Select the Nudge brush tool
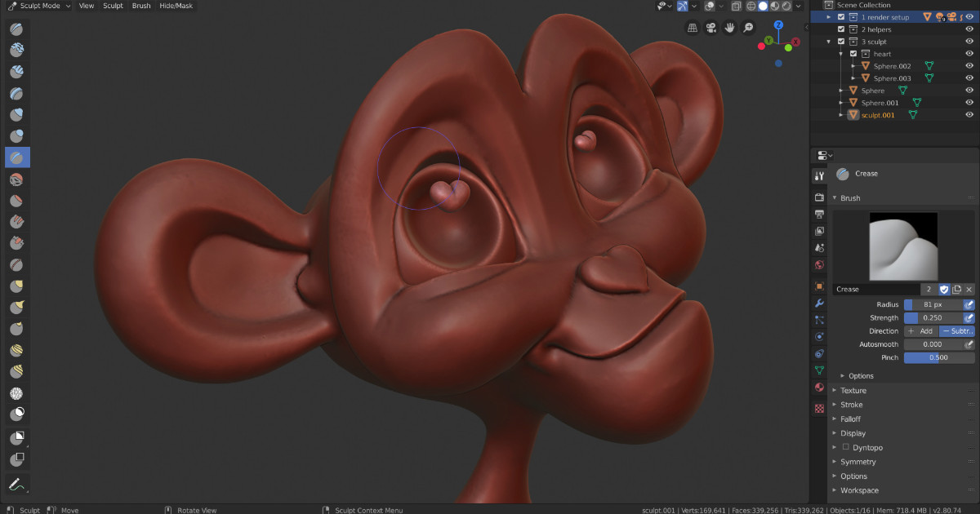Viewport: 980px width, 514px height. pos(17,350)
